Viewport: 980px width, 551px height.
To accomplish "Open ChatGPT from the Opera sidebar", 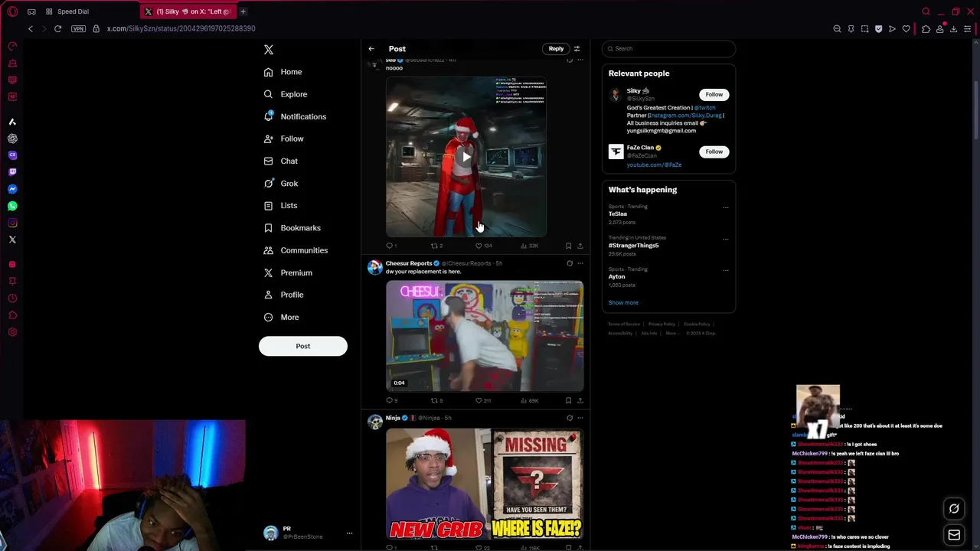I will tap(12, 139).
